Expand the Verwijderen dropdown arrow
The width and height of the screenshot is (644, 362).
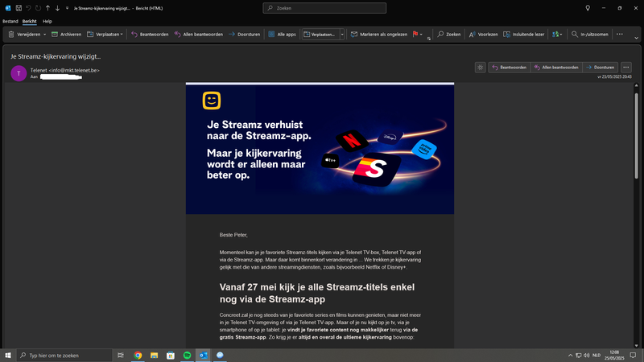click(44, 35)
